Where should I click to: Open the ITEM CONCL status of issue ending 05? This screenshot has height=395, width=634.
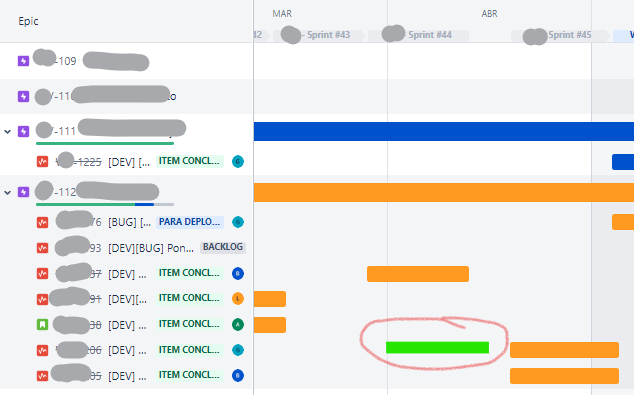click(190, 375)
